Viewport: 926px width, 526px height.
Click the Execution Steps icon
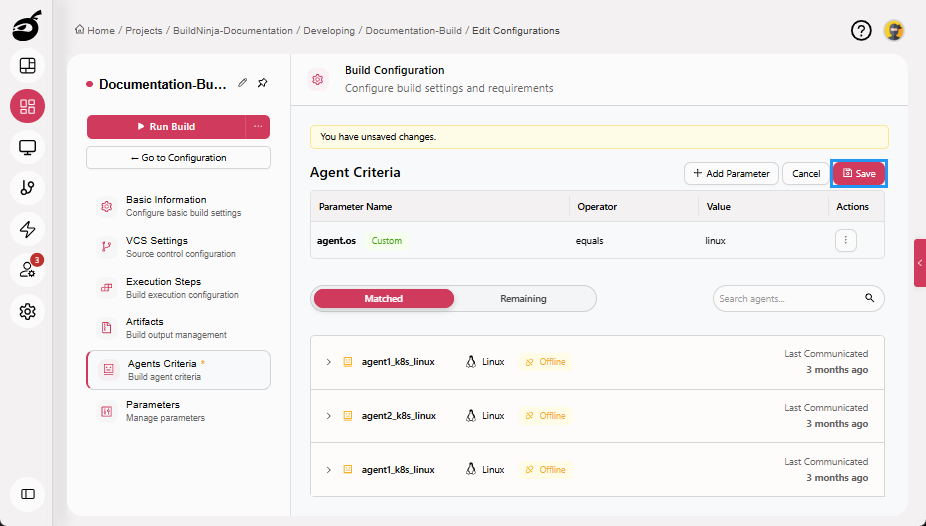coord(106,287)
